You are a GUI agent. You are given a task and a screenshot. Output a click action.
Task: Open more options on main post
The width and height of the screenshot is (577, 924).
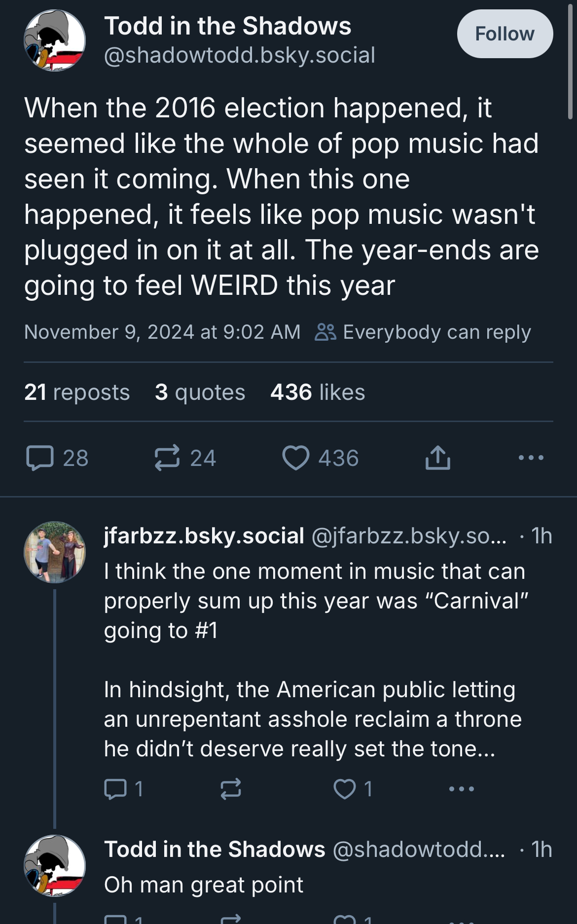click(x=531, y=458)
